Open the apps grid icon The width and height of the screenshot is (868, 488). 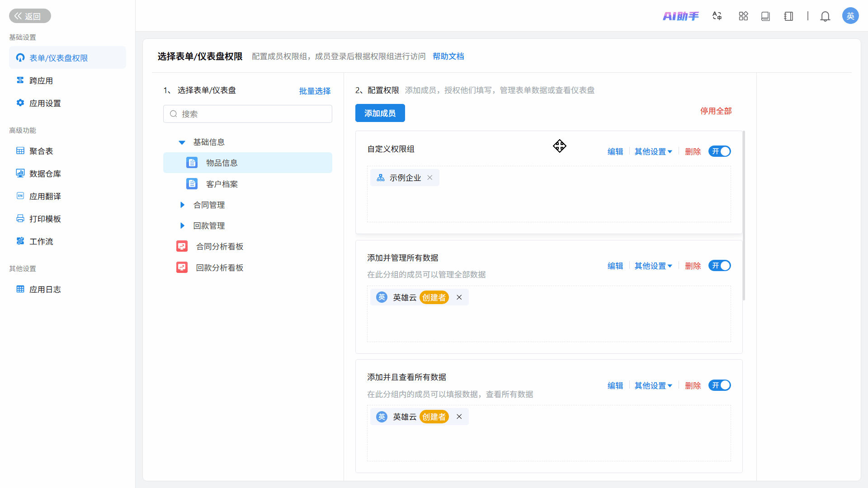(x=743, y=16)
